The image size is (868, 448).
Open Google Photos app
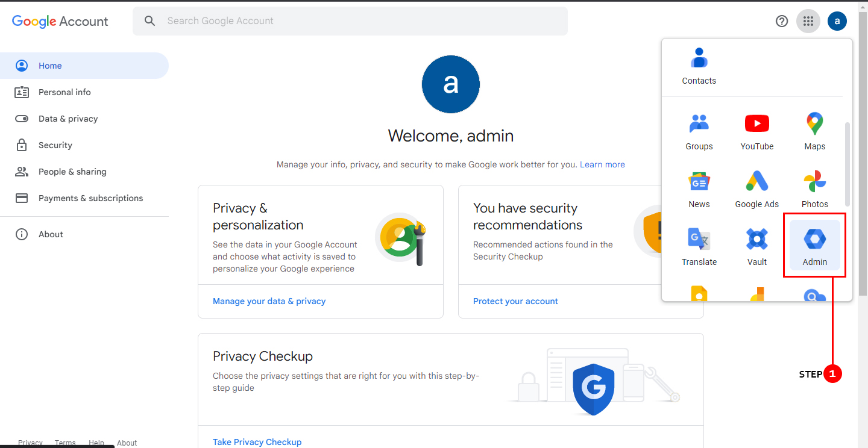coord(814,188)
